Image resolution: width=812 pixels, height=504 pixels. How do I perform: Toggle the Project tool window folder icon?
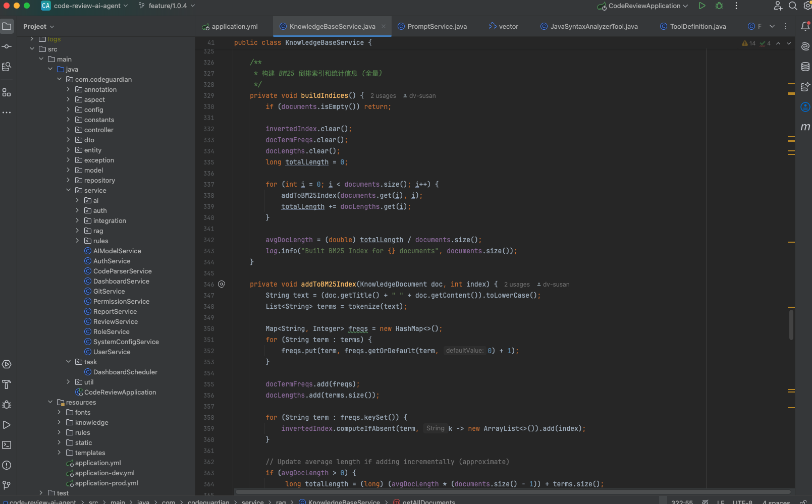[7, 26]
